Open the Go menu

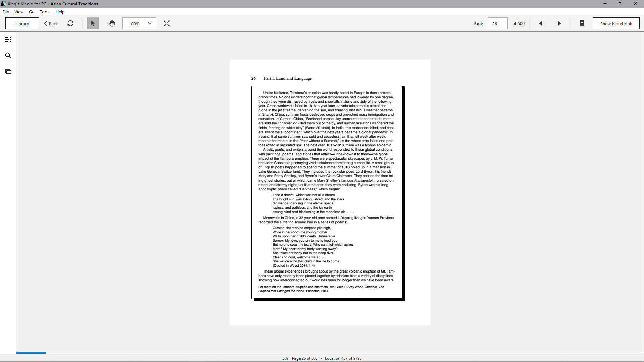[x=32, y=12]
